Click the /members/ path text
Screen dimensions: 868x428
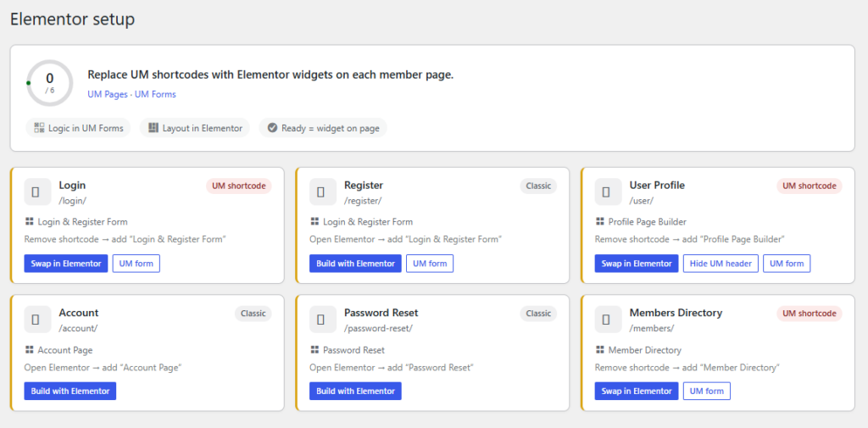[x=652, y=328]
